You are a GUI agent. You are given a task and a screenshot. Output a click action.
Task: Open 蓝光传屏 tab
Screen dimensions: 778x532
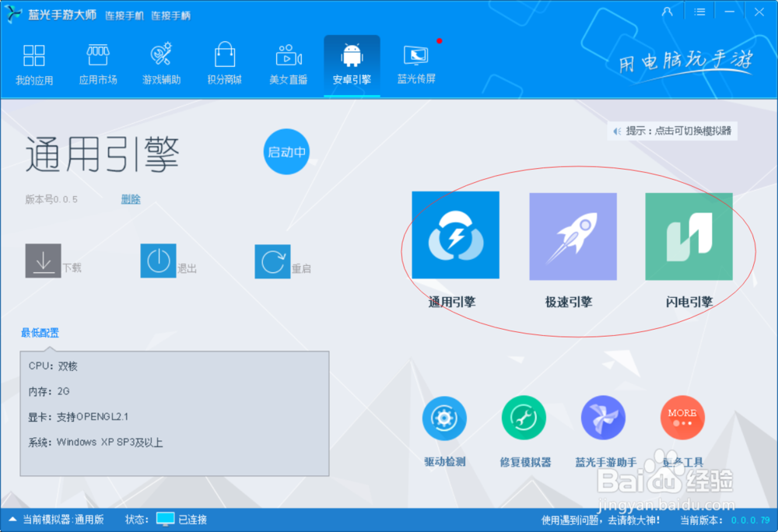click(x=415, y=65)
